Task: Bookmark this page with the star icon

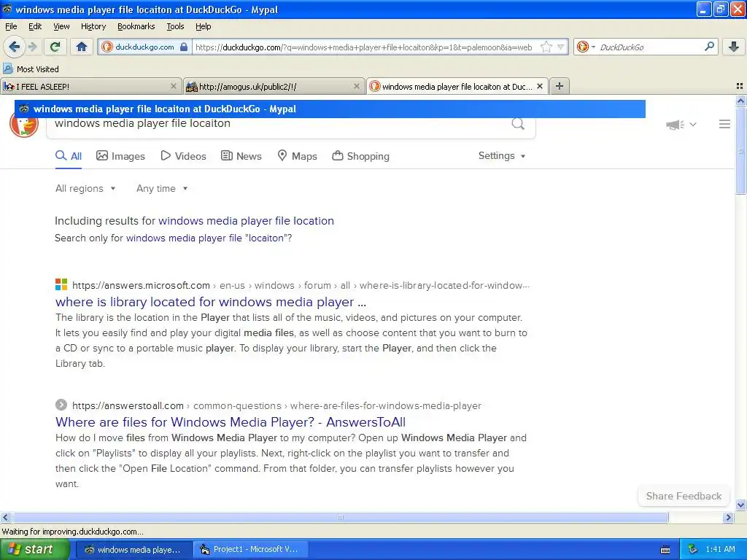Action: click(546, 47)
